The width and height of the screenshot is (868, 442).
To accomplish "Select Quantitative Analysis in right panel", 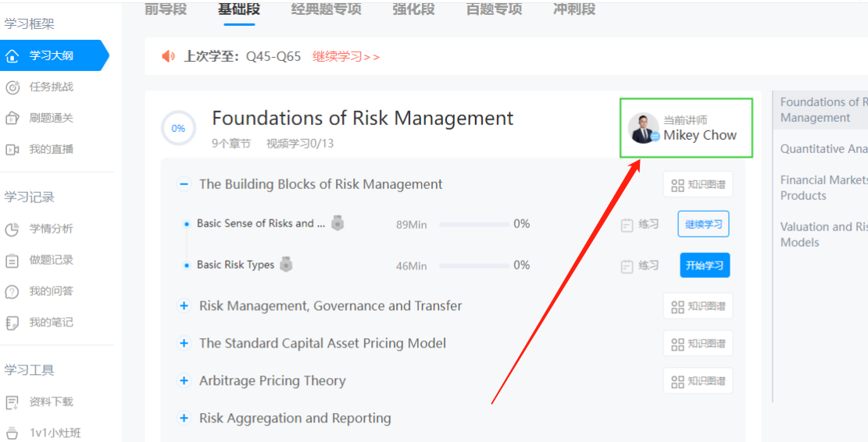I will pos(823,149).
